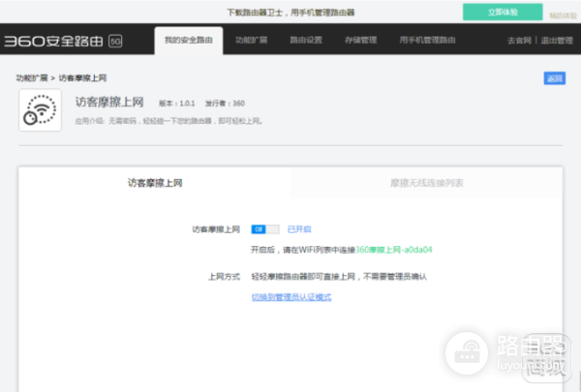Click the 去官网 link
Image resolution: width=581 pixels, height=392 pixels.
tap(519, 41)
